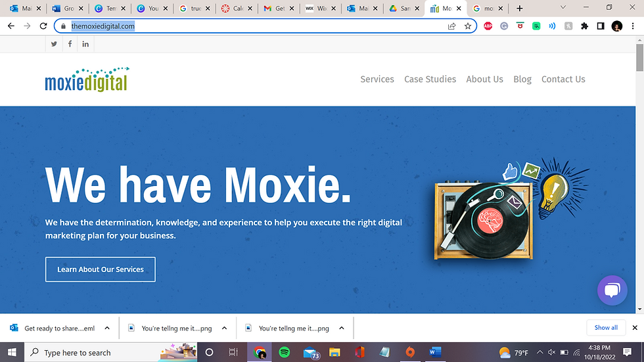Open tab search dropdown

[x=563, y=7]
